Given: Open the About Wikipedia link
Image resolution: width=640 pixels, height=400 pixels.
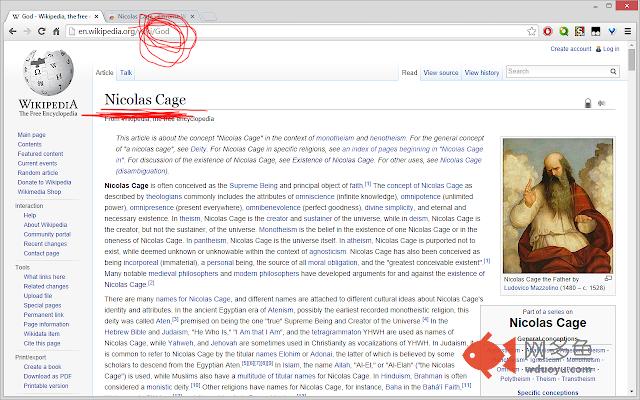Looking at the screenshot, I should (x=45, y=224).
